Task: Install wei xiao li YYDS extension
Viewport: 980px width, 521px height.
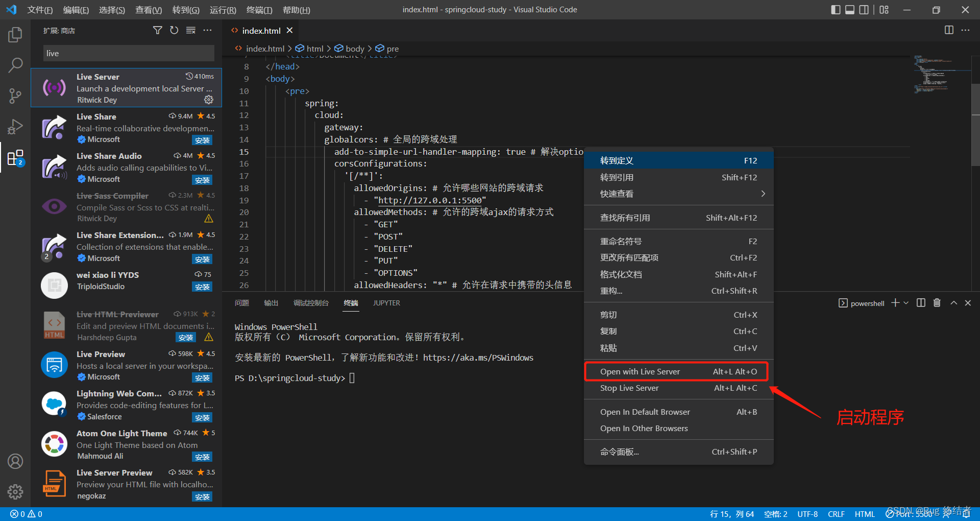Action: point(203,287)
